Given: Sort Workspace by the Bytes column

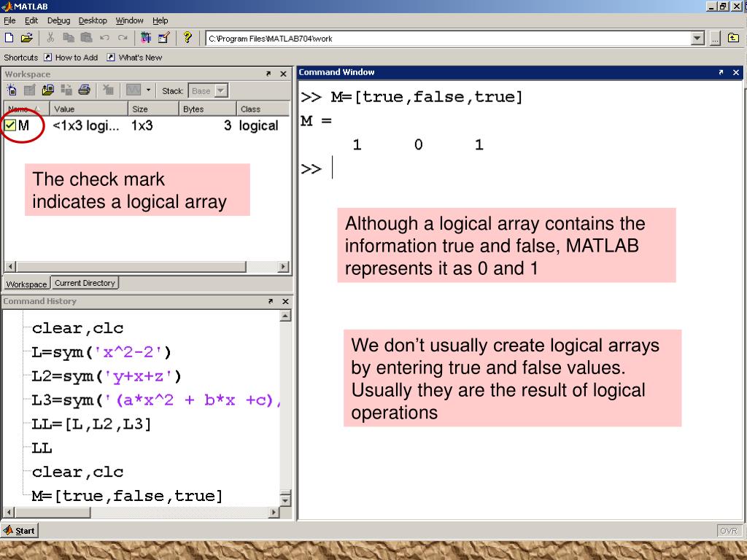Looking at the screenshot, I should (208, 109).
